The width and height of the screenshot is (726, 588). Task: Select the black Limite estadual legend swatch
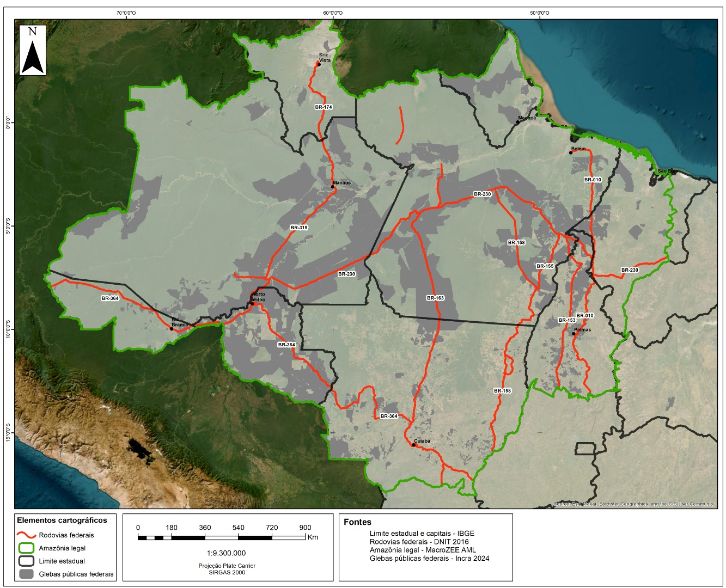click(26, 561)
